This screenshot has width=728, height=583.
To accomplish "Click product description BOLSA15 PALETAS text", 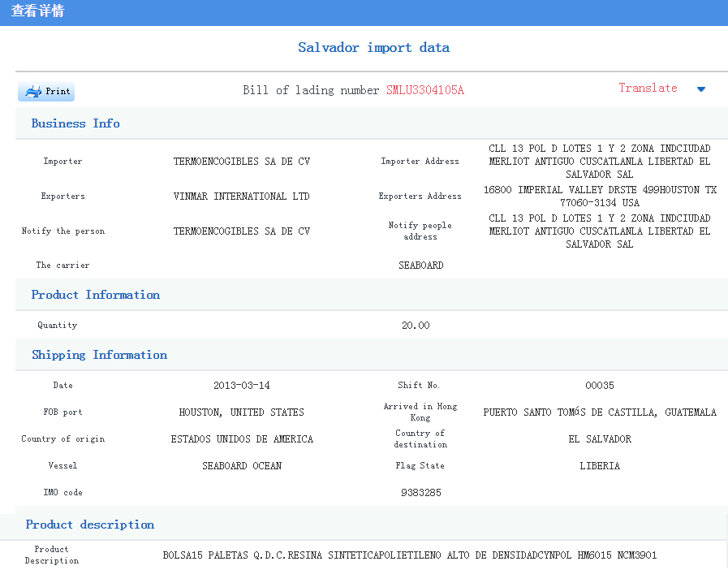I will click(x=410, y=555).
